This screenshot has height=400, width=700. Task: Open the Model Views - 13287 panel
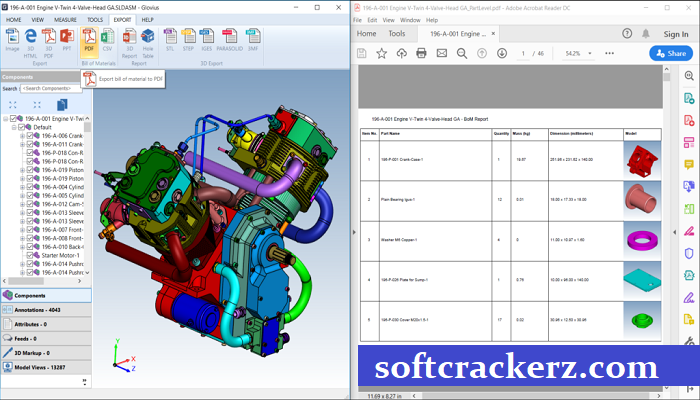(x=46, y=367)
